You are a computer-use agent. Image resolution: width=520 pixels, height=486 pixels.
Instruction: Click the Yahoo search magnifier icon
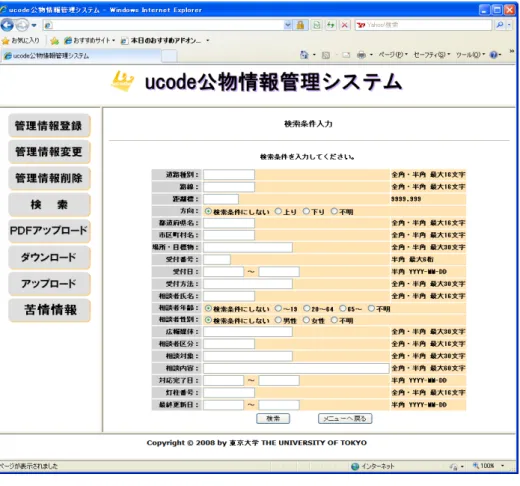click(x=500, y=25)
